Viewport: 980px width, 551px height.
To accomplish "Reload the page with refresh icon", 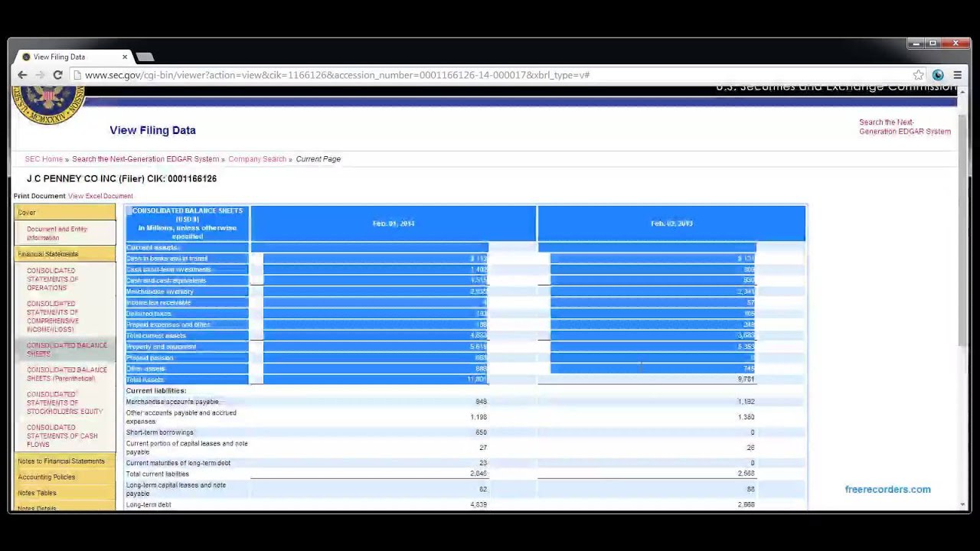I will click(x=57, y=75).
